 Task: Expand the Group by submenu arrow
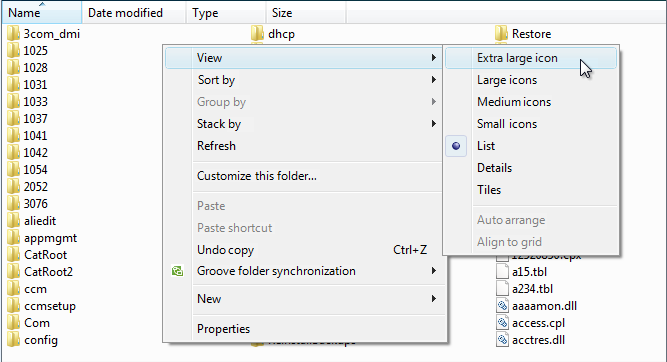(433, 102)
